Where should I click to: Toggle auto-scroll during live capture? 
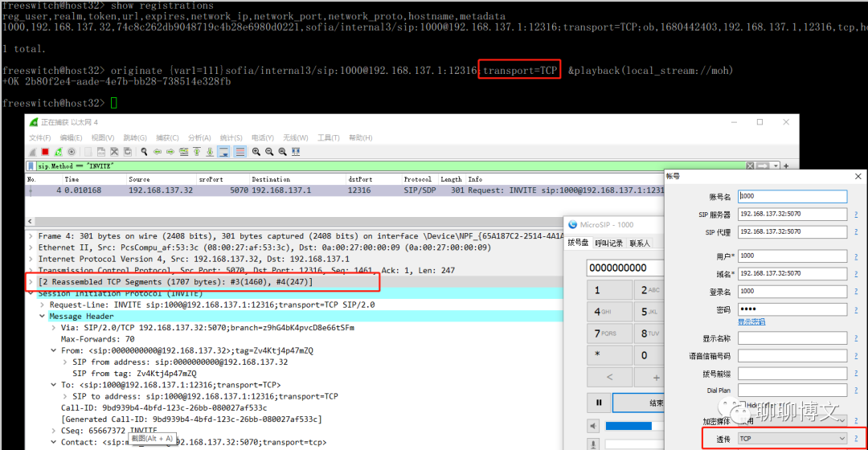click(223, 152)
